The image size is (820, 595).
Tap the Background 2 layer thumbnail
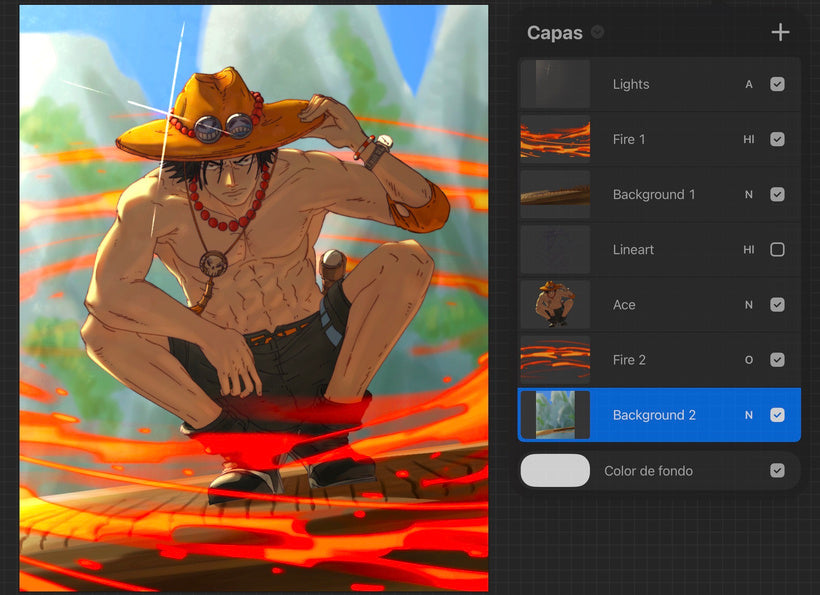[555, 415]
